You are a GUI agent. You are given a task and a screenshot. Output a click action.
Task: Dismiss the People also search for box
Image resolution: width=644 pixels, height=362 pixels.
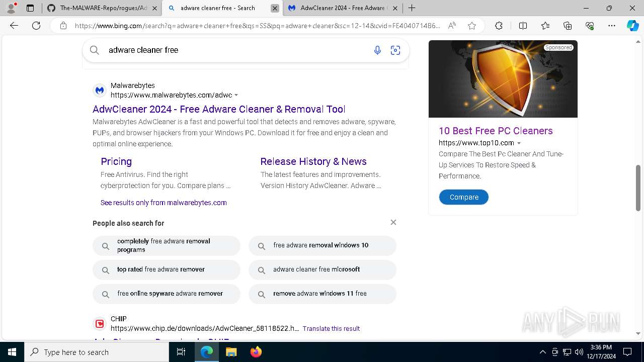tap(393, 222)
